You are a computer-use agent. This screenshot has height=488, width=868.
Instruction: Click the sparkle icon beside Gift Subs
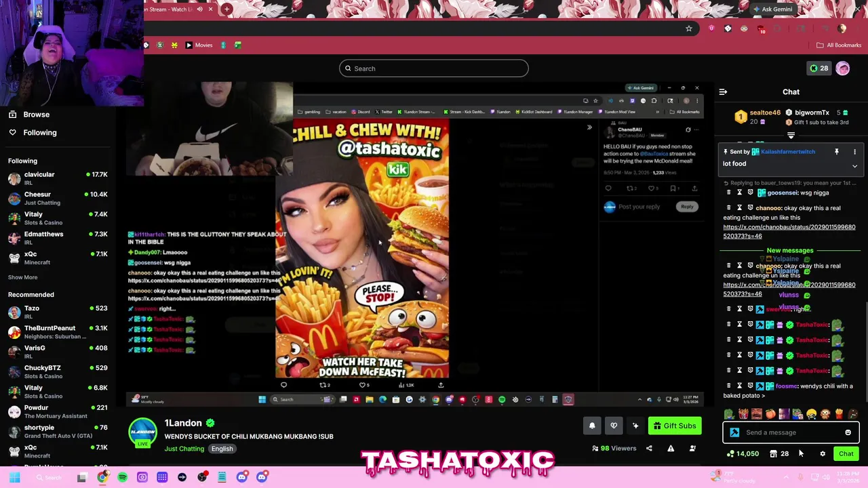pos(635,426)
